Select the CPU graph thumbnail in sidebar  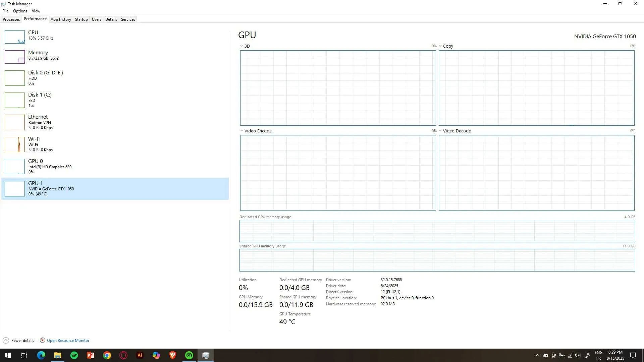pos(15,37)
